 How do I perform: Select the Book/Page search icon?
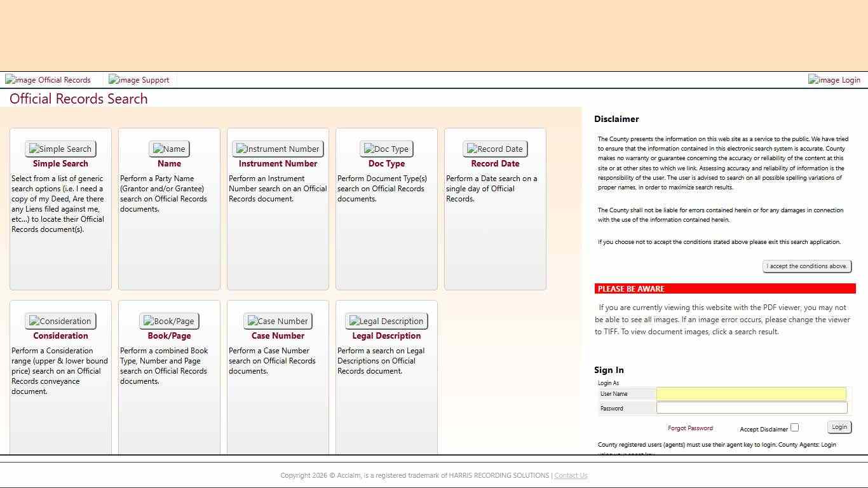coord(169,321)
